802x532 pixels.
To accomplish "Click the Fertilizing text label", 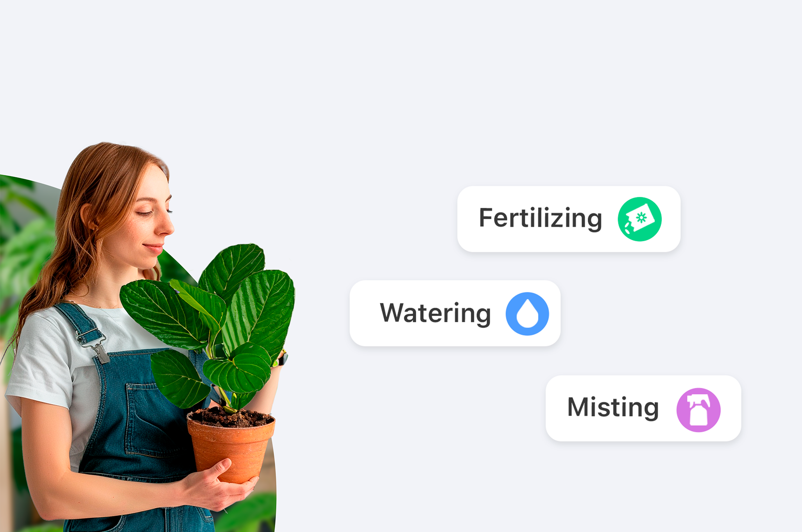I will (540, 219).
